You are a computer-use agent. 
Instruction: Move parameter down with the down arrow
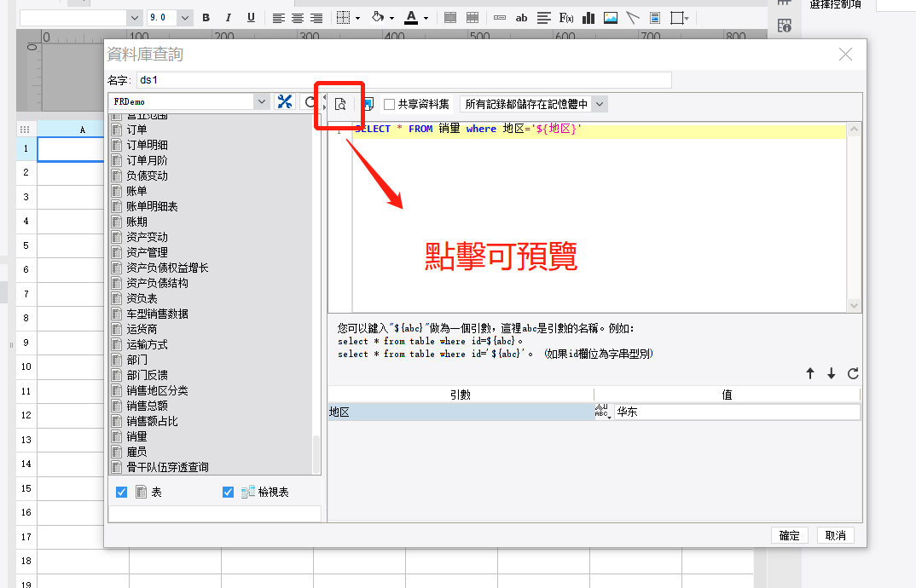tap(832, 374)
